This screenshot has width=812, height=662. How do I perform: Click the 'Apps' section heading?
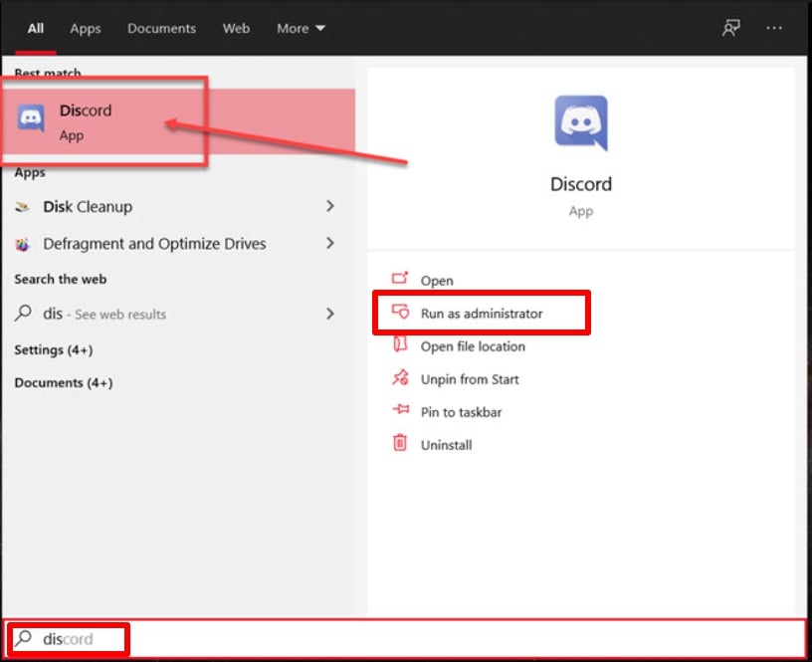[30, 172]
